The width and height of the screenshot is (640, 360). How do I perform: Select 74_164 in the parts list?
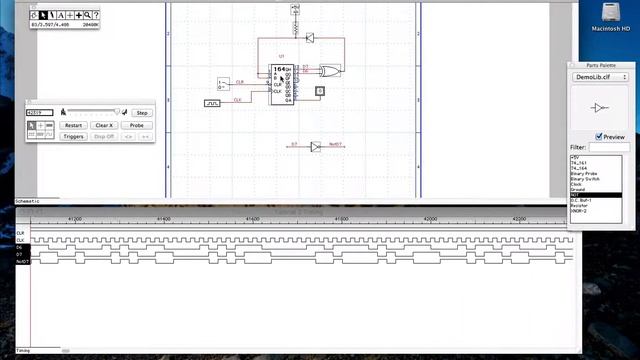(x=596, y=168)
